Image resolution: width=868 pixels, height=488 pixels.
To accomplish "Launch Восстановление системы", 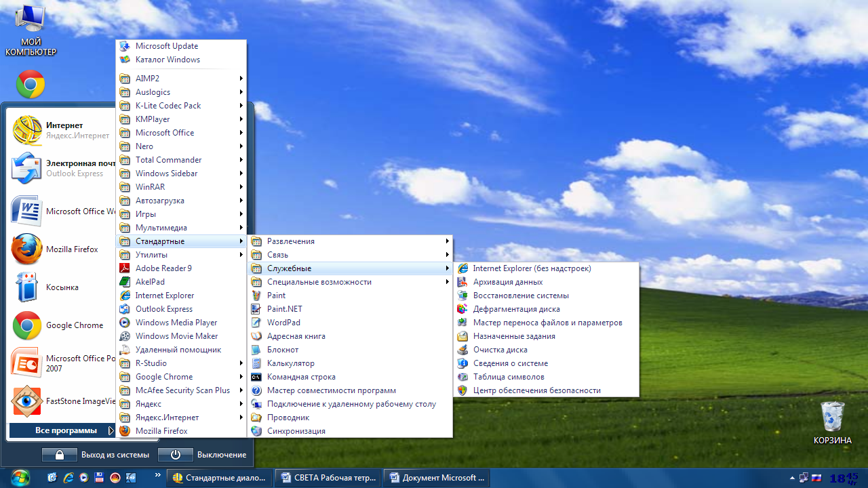I will coord(546,296).
